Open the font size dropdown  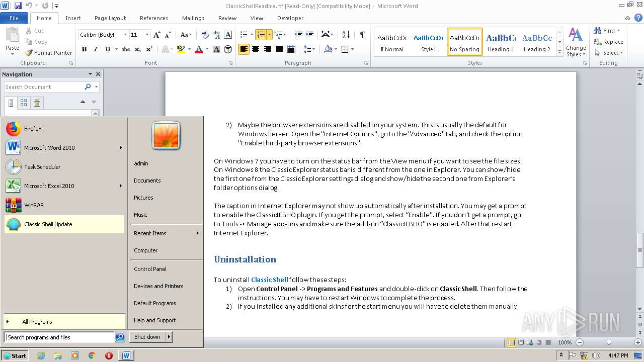pos(147,35)
